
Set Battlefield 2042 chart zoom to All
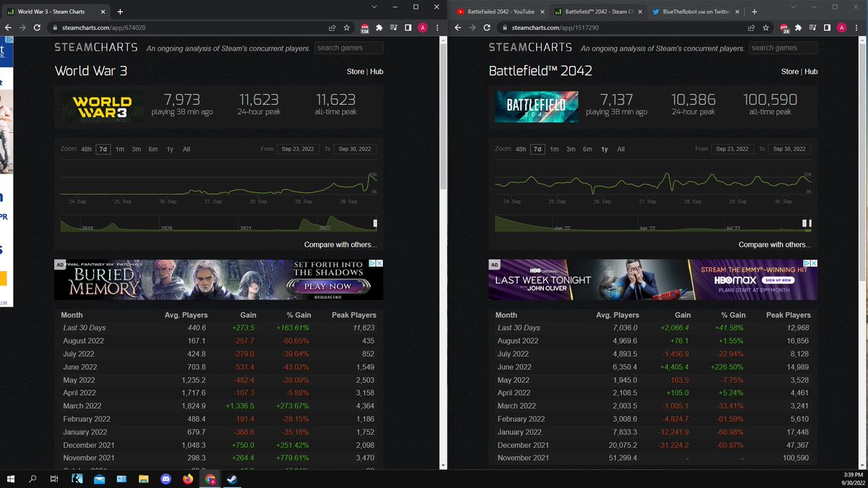click(621, 149)
